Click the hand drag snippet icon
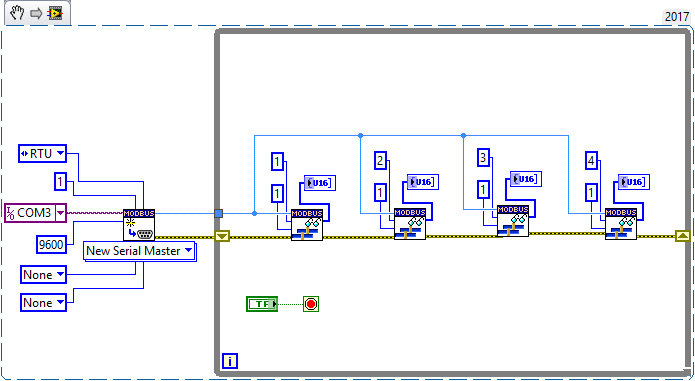Viewport: 695px width, 381px height. point(17,14)
